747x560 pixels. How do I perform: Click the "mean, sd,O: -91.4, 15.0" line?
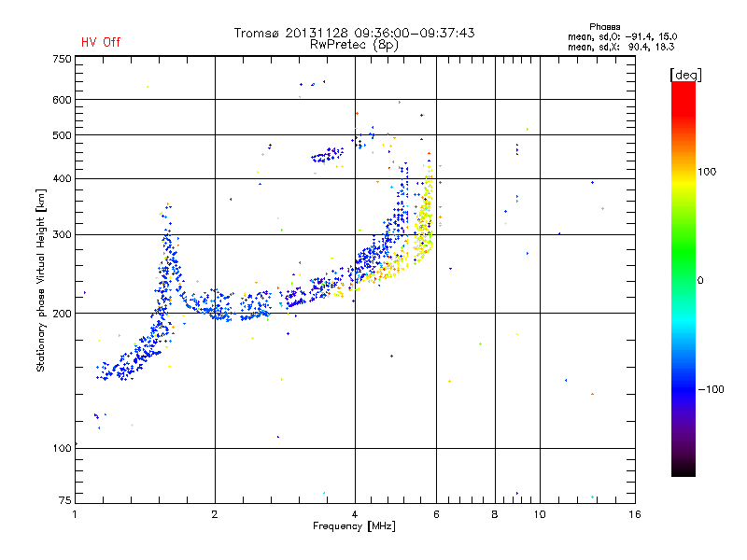[x=622, y=36]
